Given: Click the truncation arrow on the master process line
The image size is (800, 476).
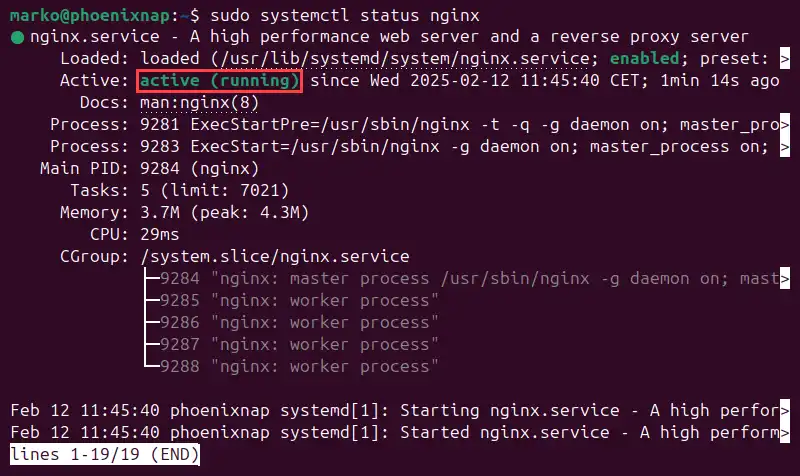Looking at the screenshot, I should click(785, 279).
